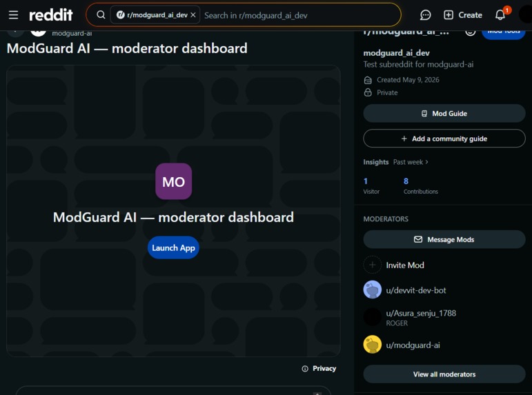Expand Insights Past week details
This screenshot has width=532, height=395.
(x=411, y=162)
